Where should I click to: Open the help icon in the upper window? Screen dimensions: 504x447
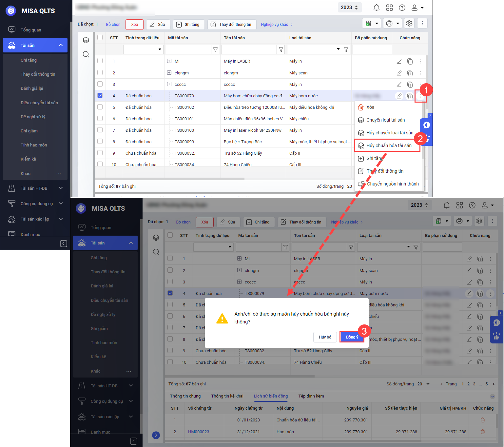pos(402,8)
